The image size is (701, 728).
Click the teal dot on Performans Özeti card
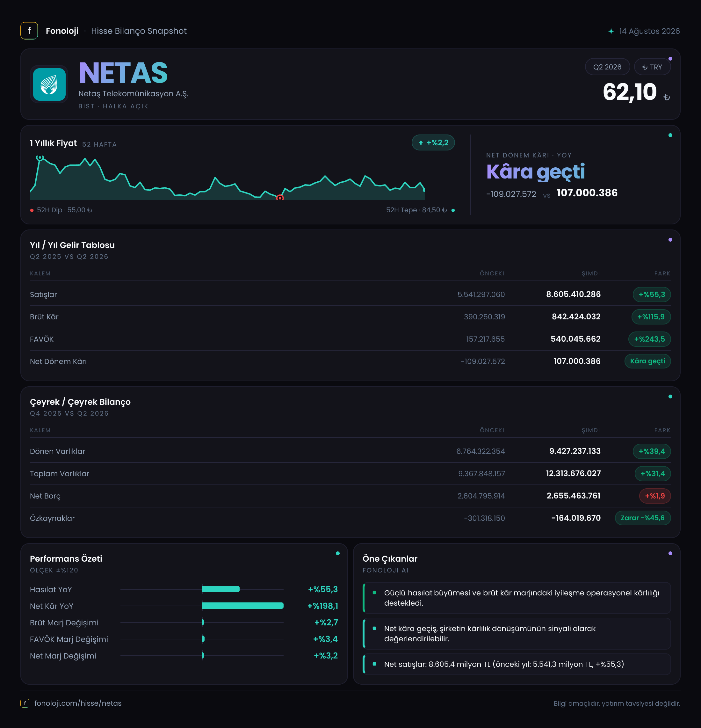click(x=337, y=553)
